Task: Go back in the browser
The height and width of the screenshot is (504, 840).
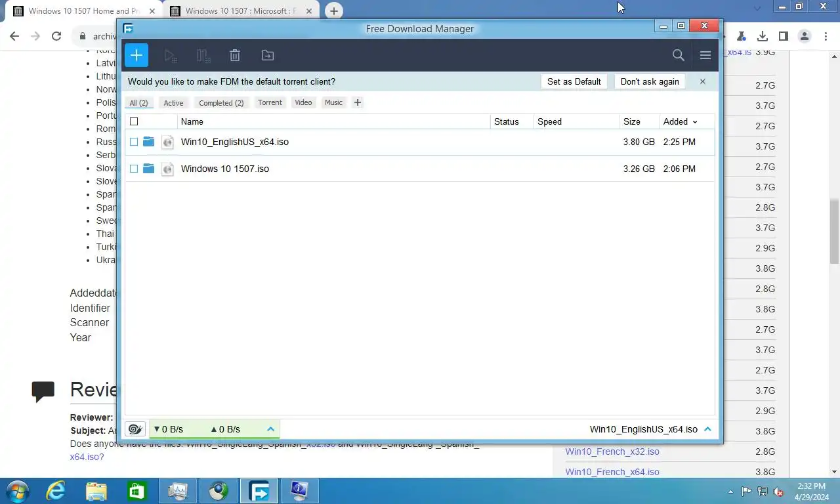Action: [x=14, y=36]
